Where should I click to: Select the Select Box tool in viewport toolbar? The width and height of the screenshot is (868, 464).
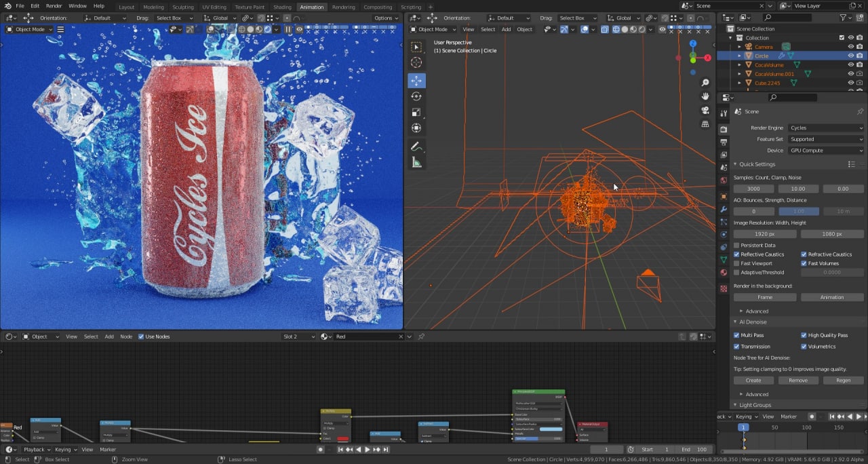pyautogui.click(x=416, y=47)
